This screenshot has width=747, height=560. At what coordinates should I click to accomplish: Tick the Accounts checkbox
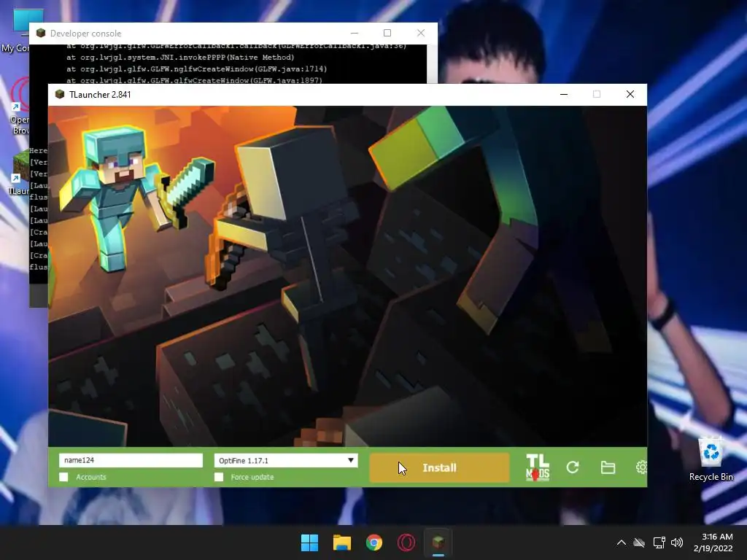click(x=64, y=477)
